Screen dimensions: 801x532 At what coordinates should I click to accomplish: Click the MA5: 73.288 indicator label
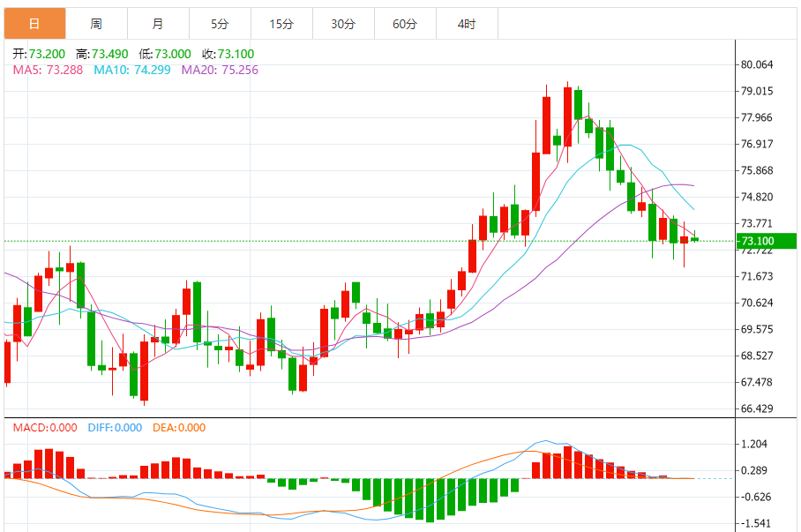48,70
